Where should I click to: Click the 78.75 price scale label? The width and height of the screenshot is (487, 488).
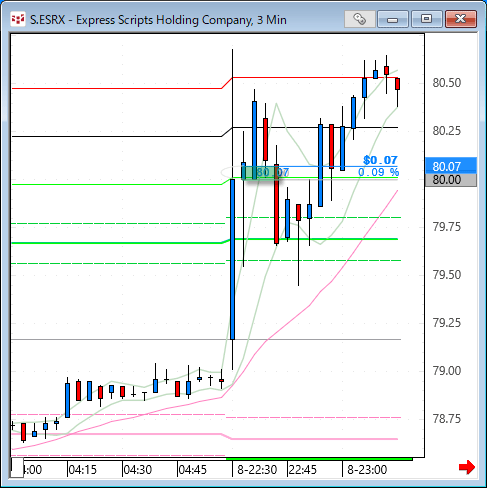(447, 419)
